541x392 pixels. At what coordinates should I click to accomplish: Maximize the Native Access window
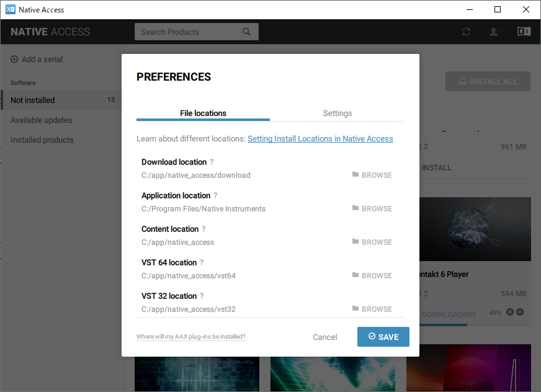tap(497, 9)
